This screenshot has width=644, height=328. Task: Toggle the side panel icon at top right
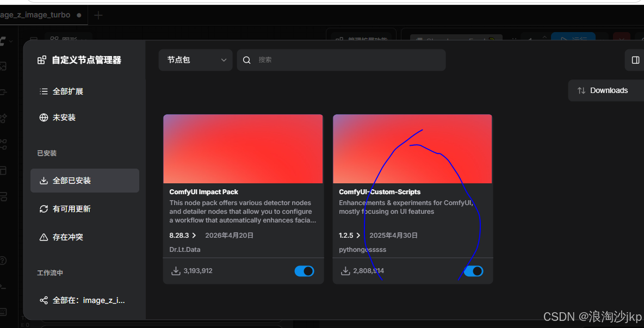(x=635, y=60)
